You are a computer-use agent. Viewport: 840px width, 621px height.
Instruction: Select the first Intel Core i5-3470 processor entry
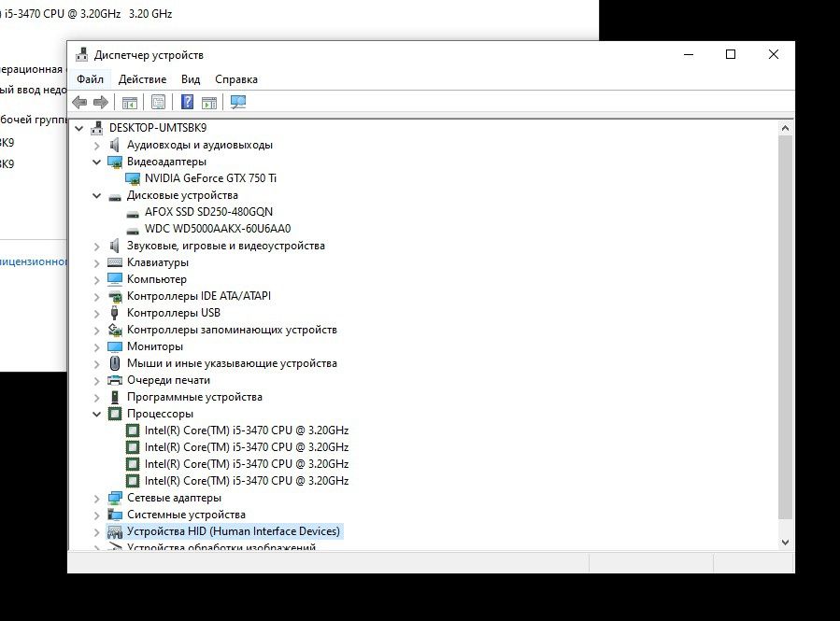coord(247,430)
